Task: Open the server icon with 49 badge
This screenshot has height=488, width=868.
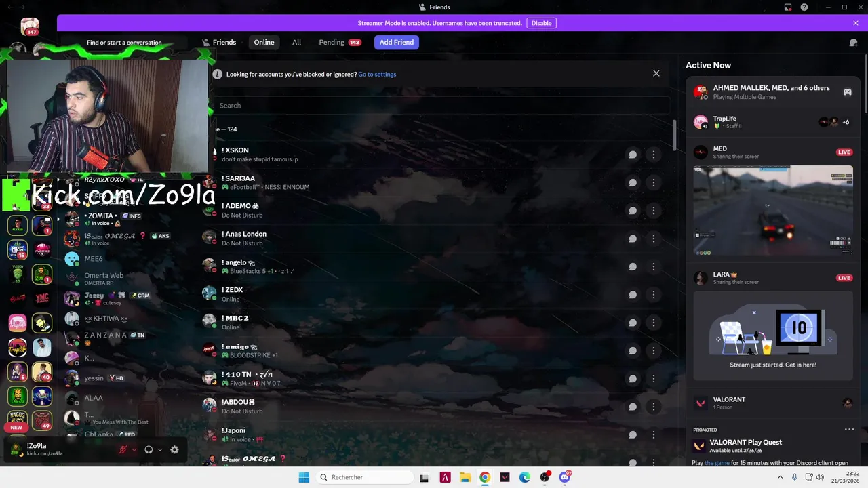Action: coord(42,420)
